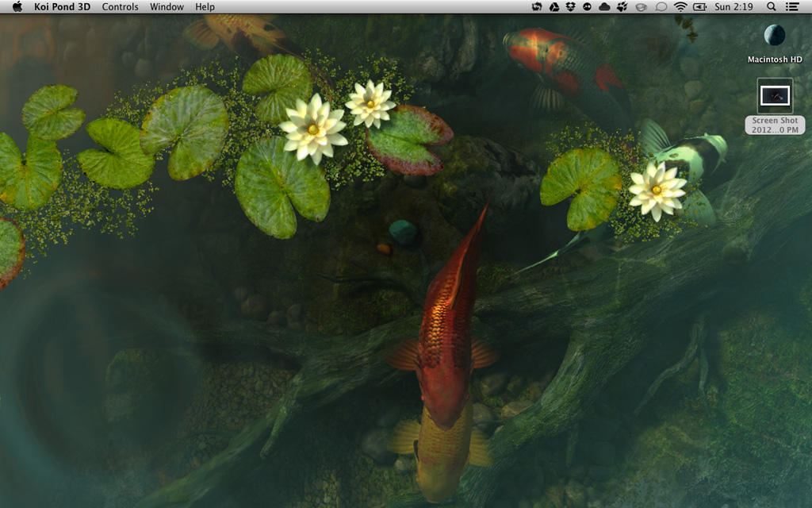The height and width of the screenshot is (508, 812).
Task: Open the Window menu
Action: [167, 7]
